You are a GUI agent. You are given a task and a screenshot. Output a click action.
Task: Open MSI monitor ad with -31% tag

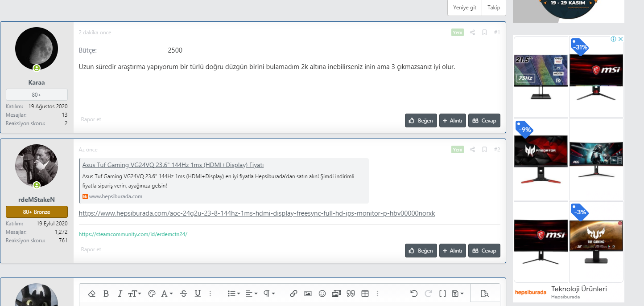pyautogui.click(x=596, y=77)
